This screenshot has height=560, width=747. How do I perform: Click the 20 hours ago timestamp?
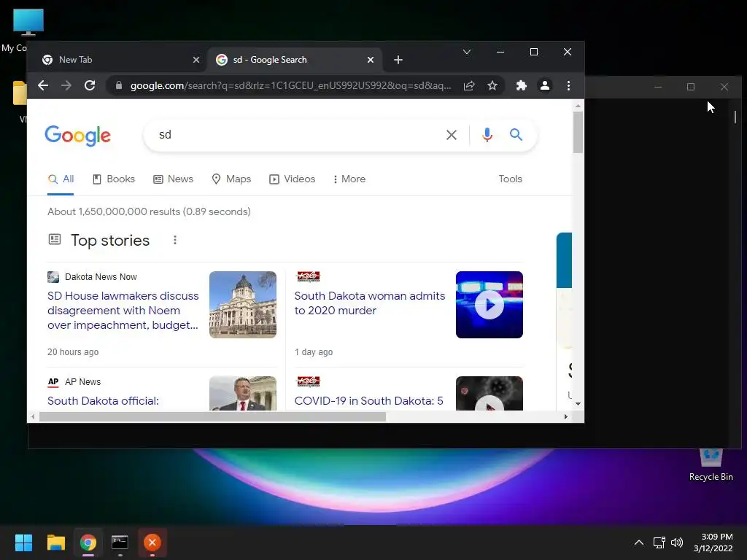pos(73,352)
